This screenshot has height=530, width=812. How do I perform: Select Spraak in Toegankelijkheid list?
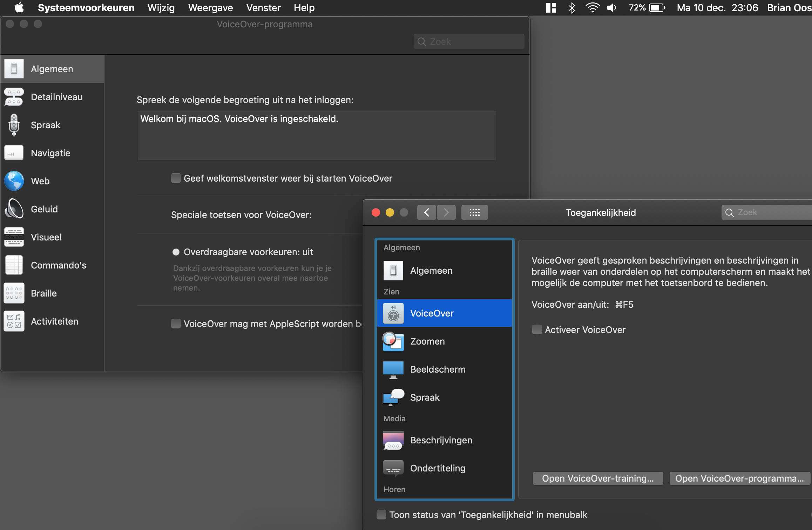coord(444,397)
